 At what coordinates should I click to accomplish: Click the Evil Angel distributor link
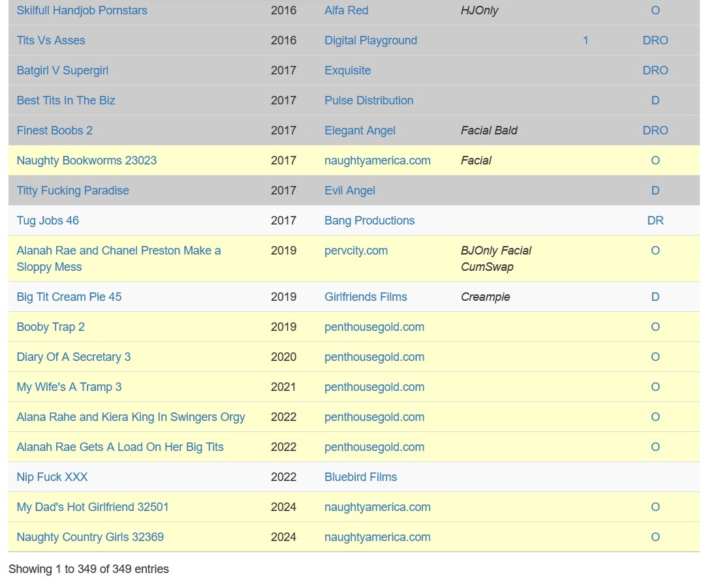pos(349,191)
